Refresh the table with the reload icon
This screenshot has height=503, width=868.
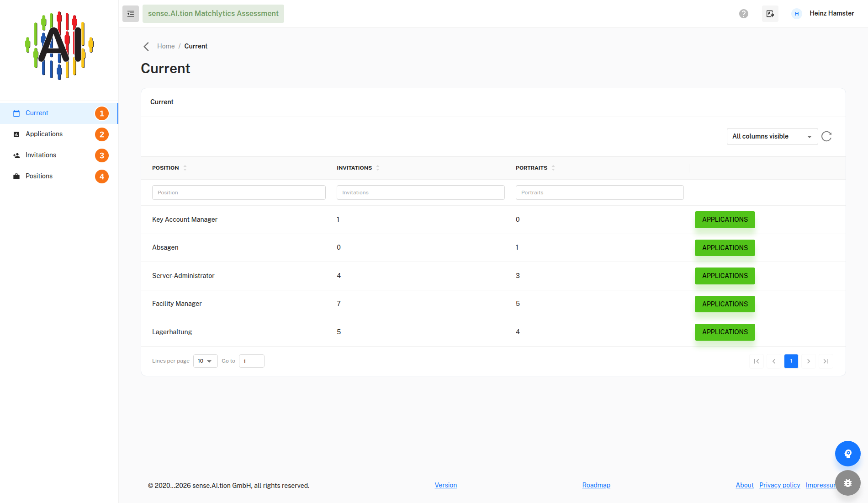pyautogui.click(x=826, y=136)
